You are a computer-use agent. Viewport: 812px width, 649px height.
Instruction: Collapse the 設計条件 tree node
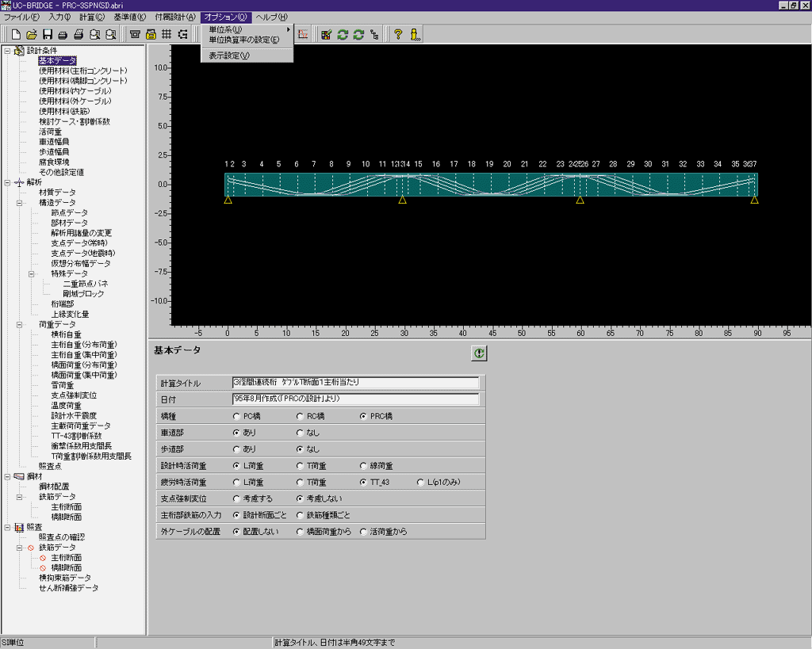point(7,51)
